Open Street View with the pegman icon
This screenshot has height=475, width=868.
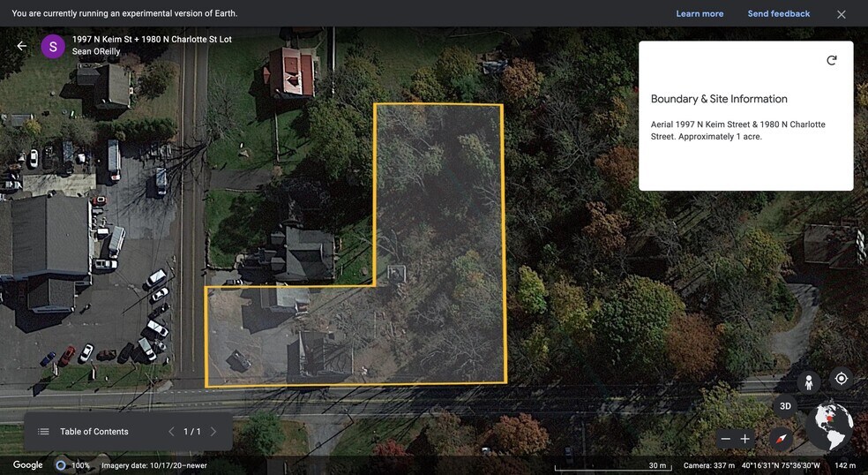[807, 382]
